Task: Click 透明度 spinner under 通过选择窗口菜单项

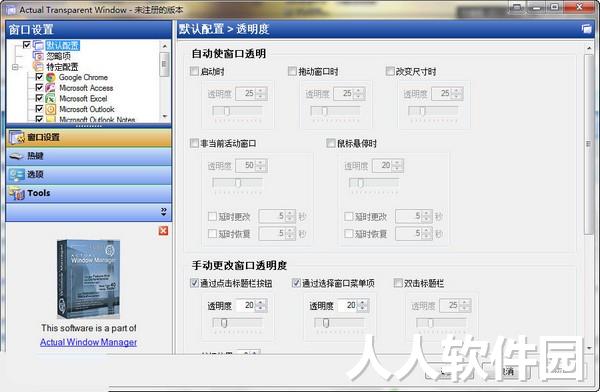Action: click(x=353, y=305)
